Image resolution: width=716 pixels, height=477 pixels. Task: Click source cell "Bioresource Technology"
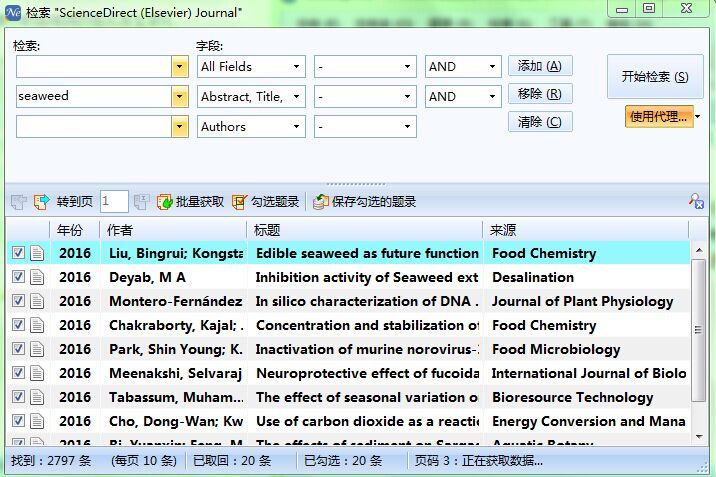[572, 397]
